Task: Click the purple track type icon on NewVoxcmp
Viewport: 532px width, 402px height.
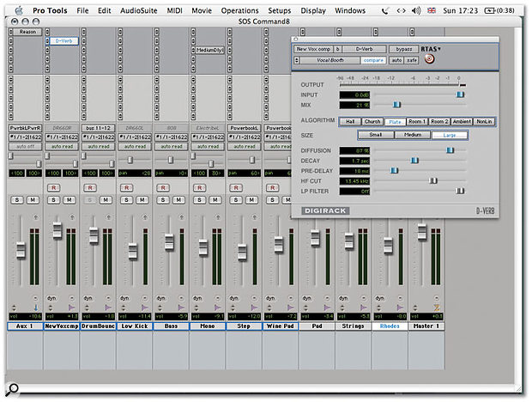Action: pyautogui.click(x=71, y=308)
